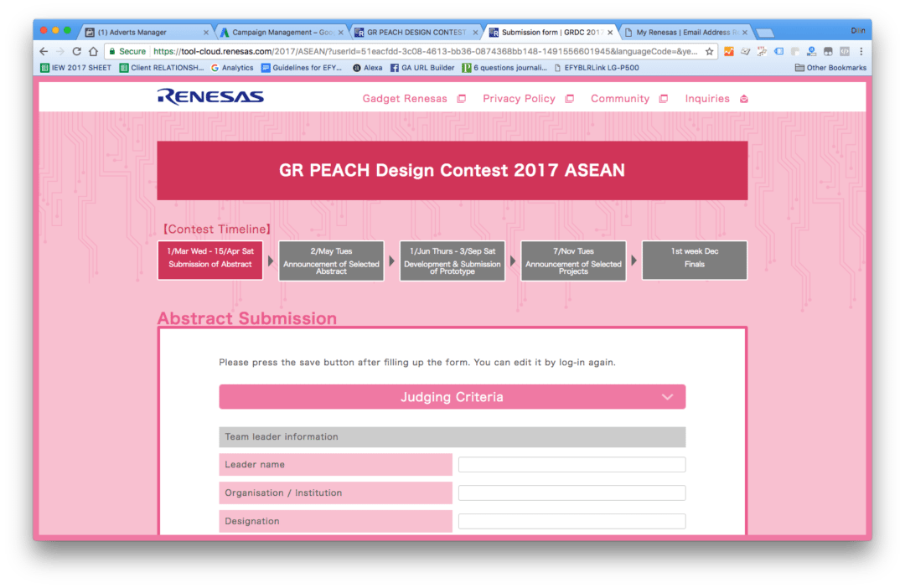Click the browser back arrow
Screen dimensions: 905x588
click(44, 51)
